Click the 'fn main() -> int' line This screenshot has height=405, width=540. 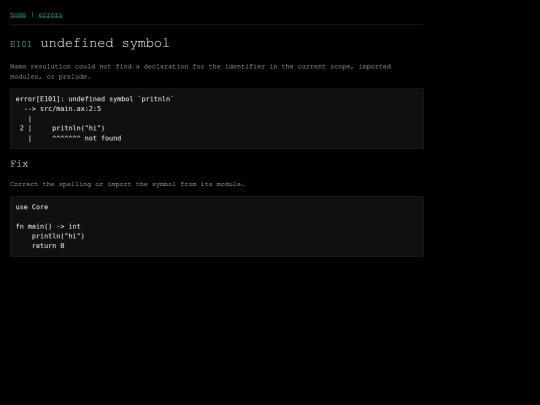tap(48, 227)
